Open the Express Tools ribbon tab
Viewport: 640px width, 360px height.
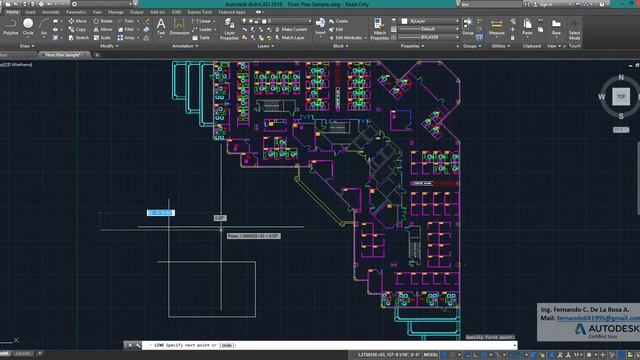click(x=200, y=12)
